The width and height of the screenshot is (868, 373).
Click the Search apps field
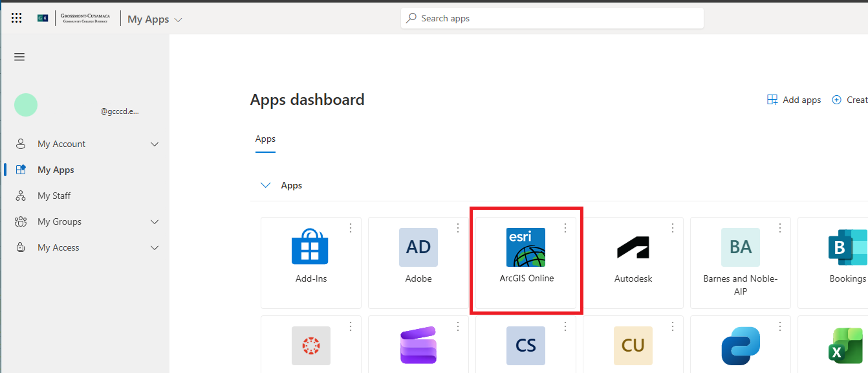(x=552, y=18)
